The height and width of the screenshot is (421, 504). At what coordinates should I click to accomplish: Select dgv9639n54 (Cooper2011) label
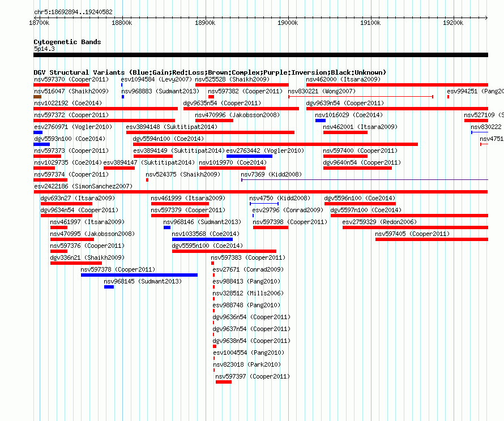pos(345,103)
